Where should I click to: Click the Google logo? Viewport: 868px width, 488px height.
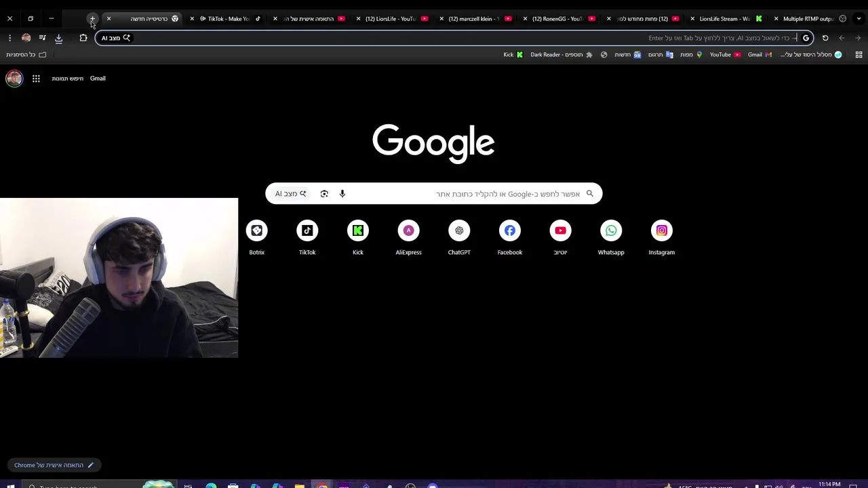click(433, 143)
